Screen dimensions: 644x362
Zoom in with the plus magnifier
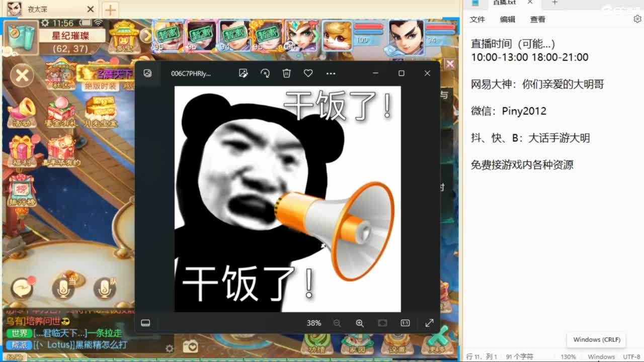tap(360, 323)
